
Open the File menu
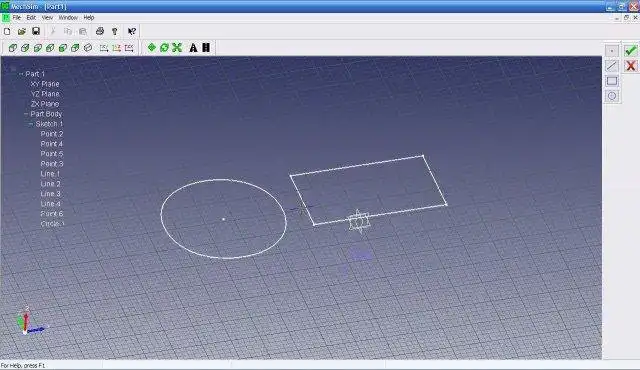pos(17,18)
